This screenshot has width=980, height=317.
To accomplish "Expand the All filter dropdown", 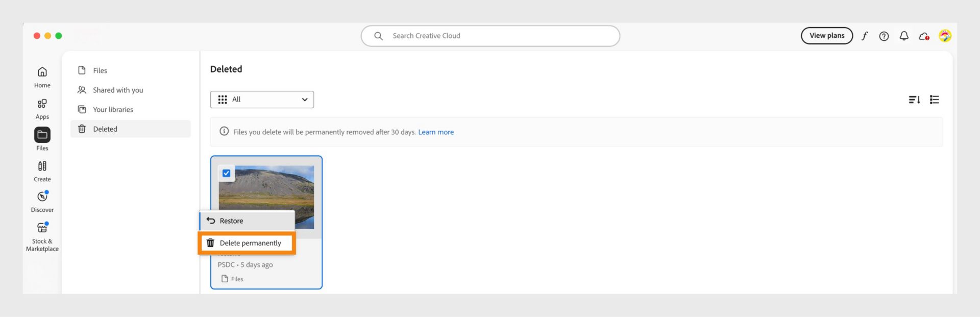I will click(262, 100).
